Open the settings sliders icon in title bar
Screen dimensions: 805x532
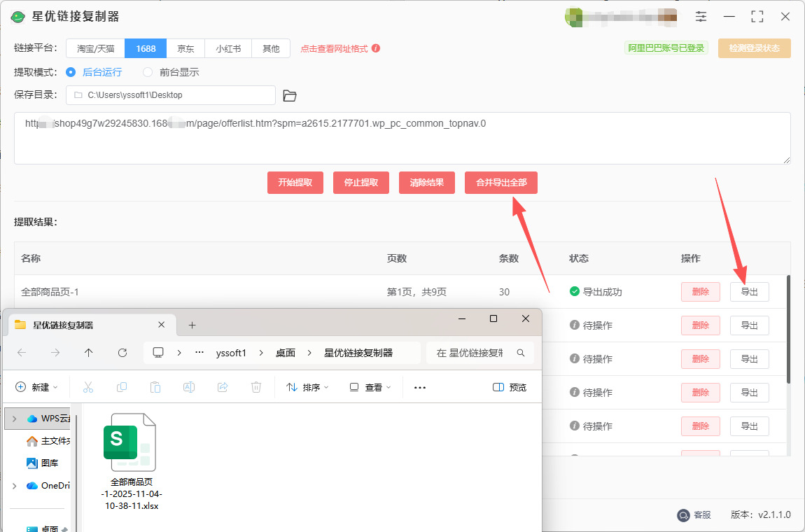[x=701, y=16]
